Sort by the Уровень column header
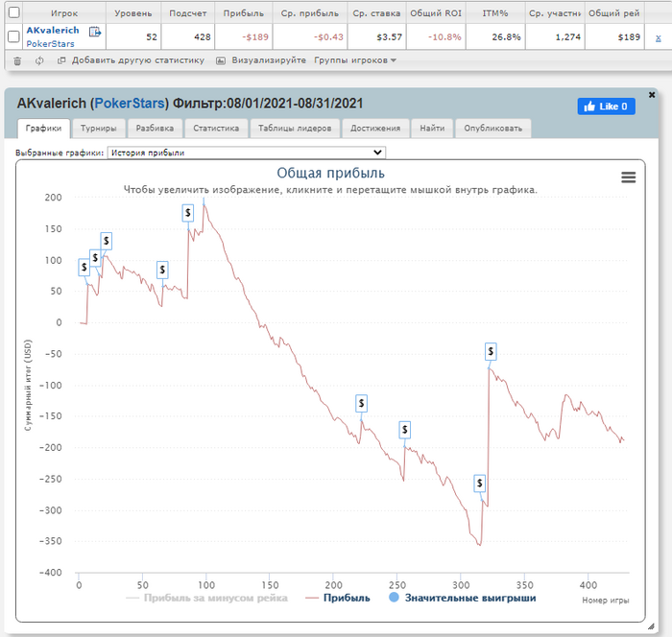672x637 pixels. 133,13
